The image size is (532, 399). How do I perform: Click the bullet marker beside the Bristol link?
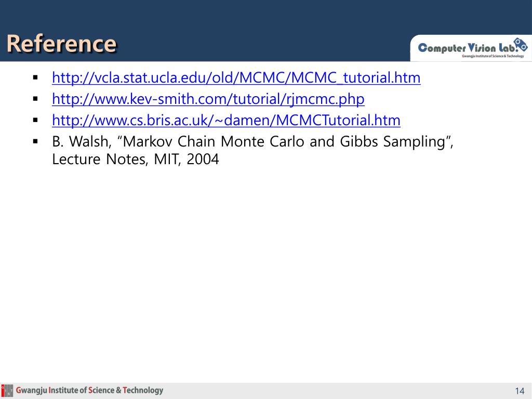[x=35, y=120]
